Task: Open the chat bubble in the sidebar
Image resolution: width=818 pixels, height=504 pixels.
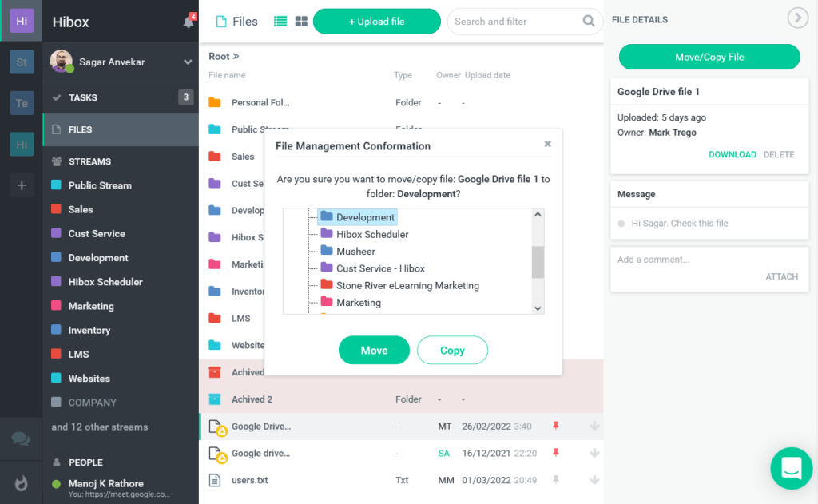Action: point(21,439)
